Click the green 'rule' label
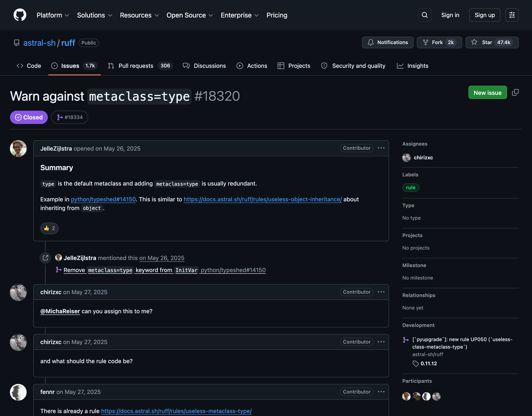The image size is (532, 416). pyautogui.click(x=410, y=188)
